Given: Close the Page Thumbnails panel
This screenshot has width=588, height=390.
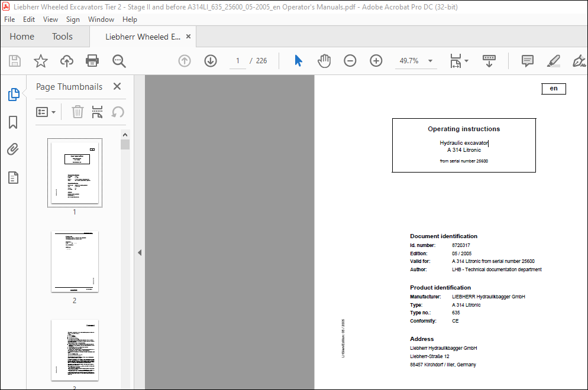Looking at the screenshot, I should pyautogui.click(x=117, y=86).
